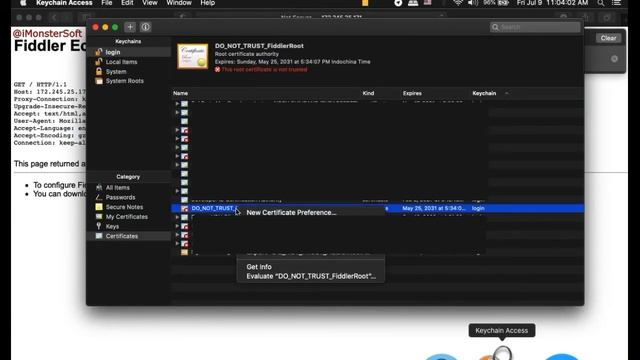Open Spotlight search from the menu bar
Image resolution: width=640 pixels, height=360 pixels.
(601, 3)
